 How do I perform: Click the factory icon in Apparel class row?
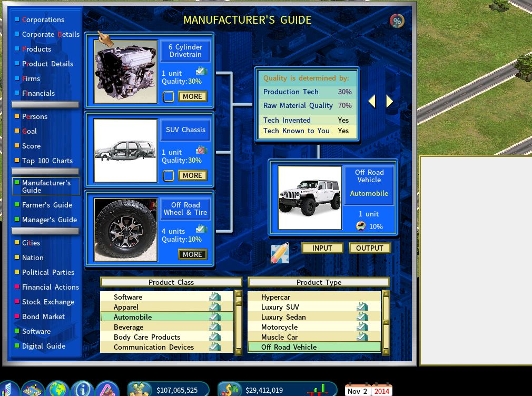[215, 307]
